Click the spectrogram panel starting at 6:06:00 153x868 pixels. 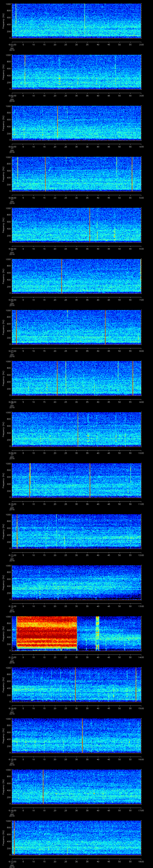(77, 276)
